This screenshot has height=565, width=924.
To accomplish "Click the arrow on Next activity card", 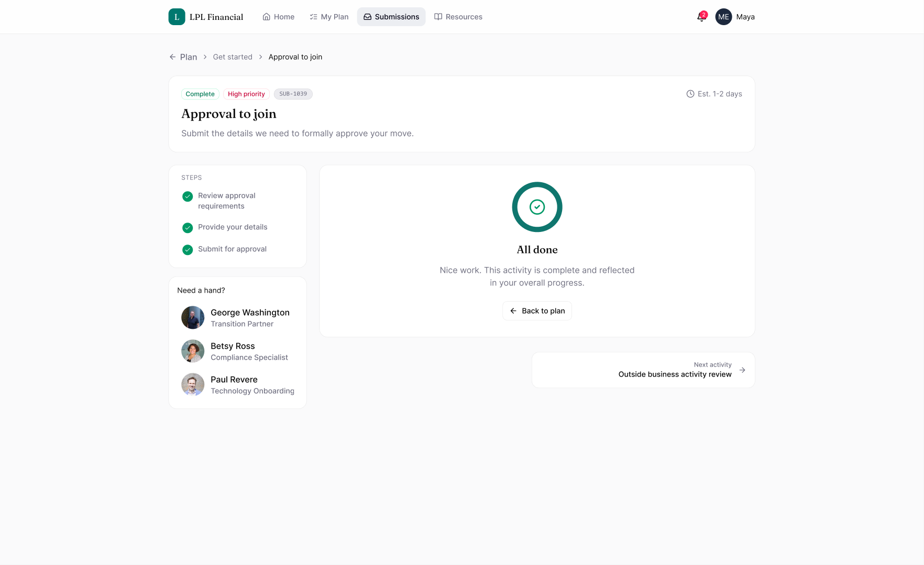I will [742, 370].
